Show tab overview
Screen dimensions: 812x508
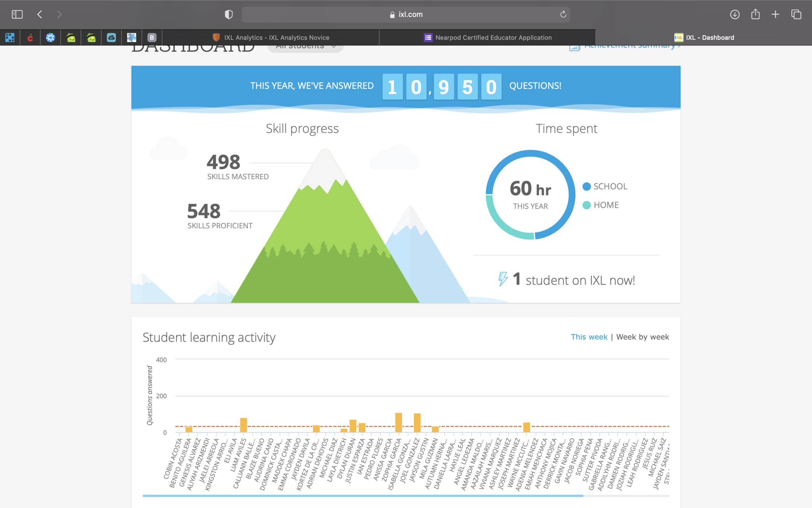(796, 15)
